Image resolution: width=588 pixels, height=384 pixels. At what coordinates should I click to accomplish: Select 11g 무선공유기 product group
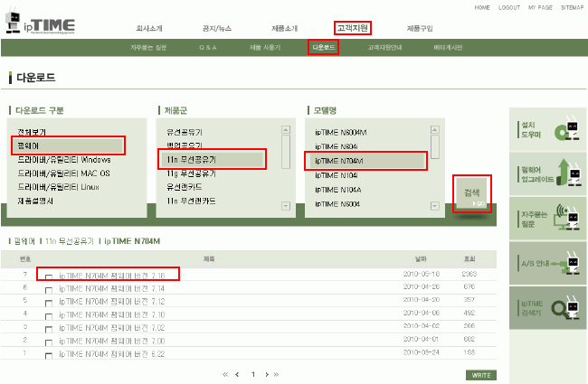pyautogui.click(x=191, y=173)
